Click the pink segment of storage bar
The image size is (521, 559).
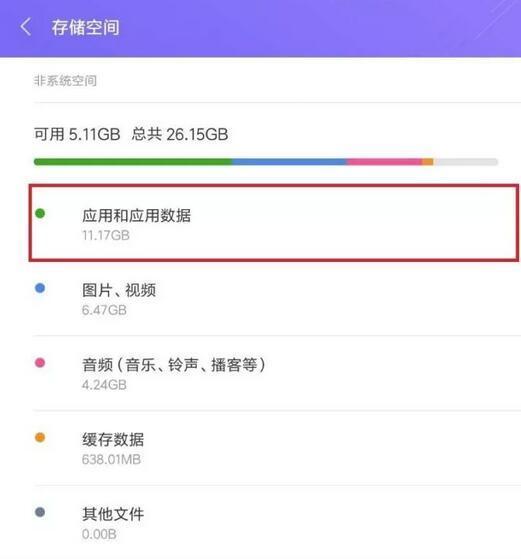point(384,162)
